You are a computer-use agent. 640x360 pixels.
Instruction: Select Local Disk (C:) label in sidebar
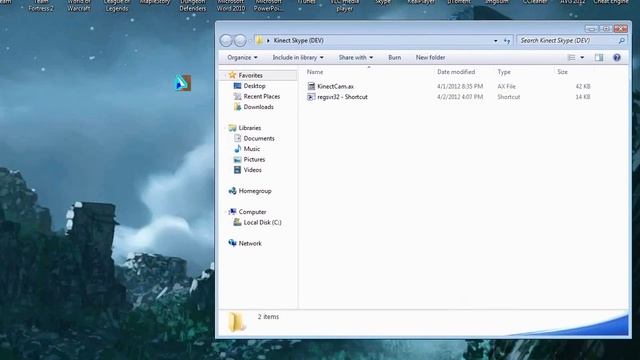(x=262, y=222)
